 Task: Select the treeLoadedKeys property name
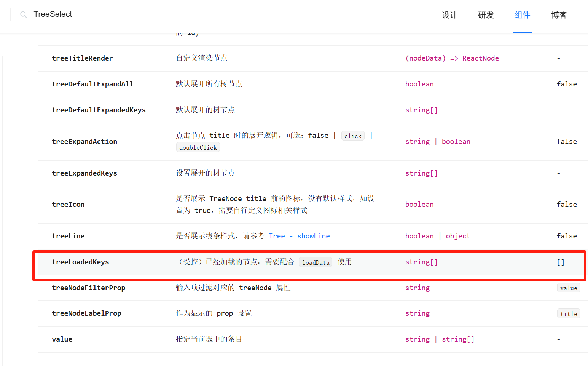tap(80, 262)
